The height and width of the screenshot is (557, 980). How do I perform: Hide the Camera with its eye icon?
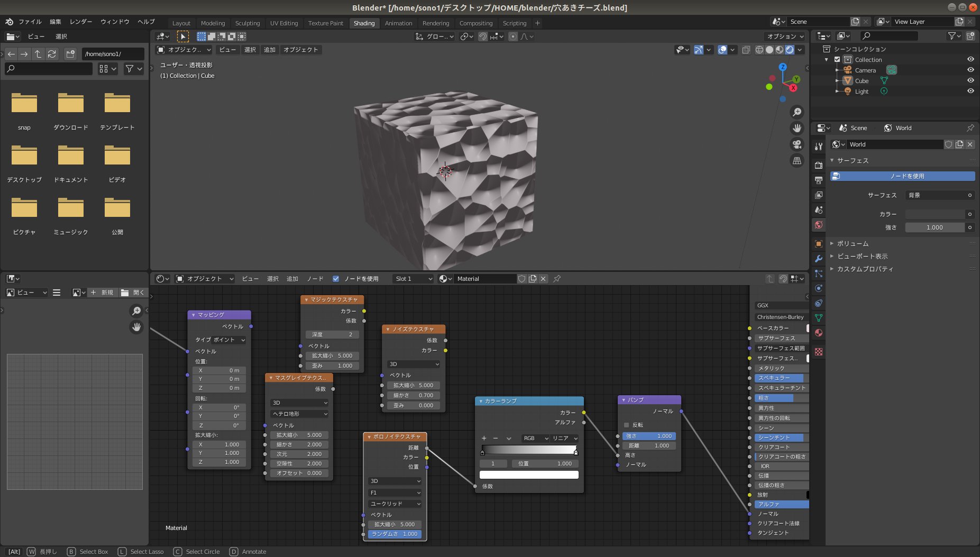[970, 70]
